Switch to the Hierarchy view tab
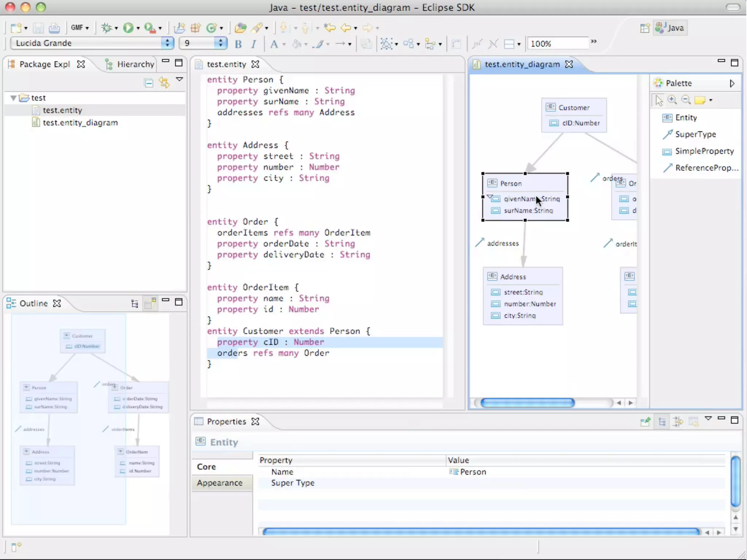Viewport: 747px width, 560px height. pos(135,64)
